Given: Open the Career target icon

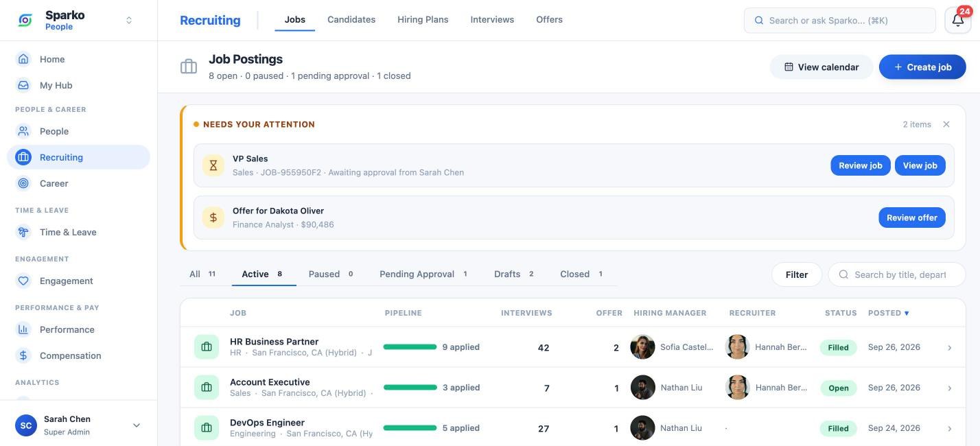Looking at the screenshot, I should [x=23, y=183].
